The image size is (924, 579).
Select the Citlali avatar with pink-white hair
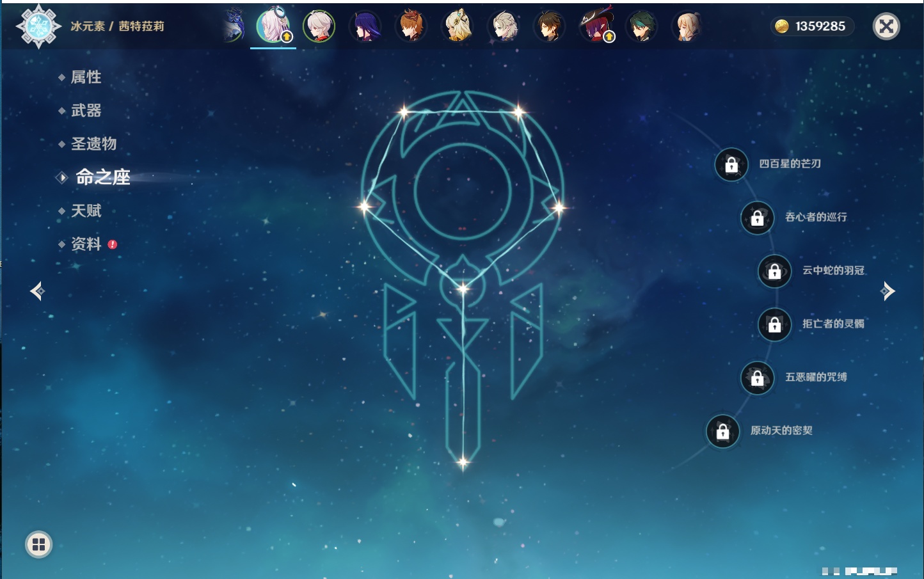pyautogui.click(x=273, y=26)
